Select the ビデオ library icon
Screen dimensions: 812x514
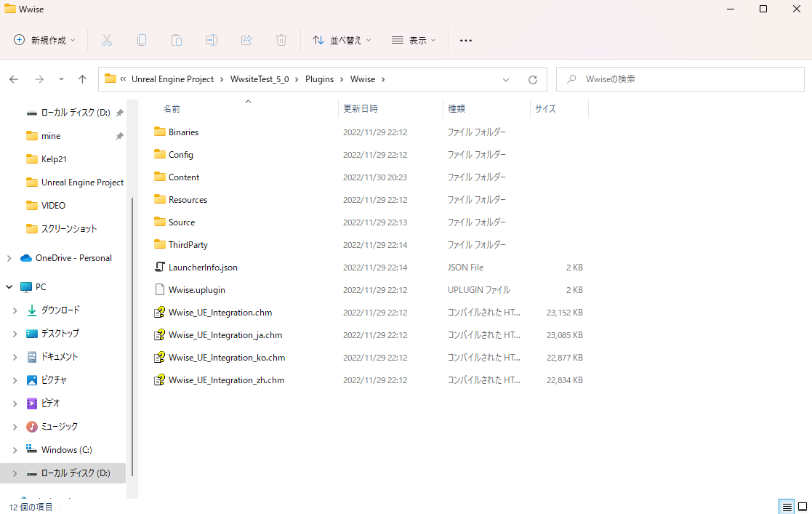click(x=31, y=403)
